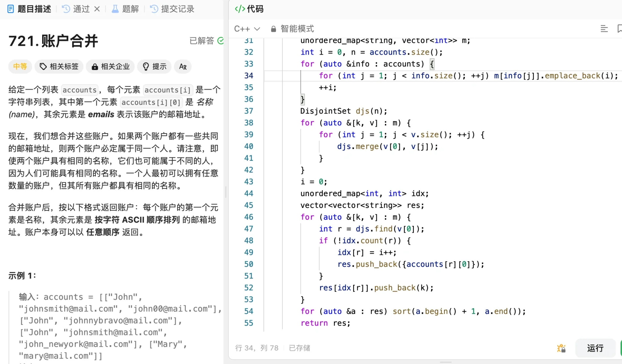Click the 已解答 solved checkmark

click(221, 41)
